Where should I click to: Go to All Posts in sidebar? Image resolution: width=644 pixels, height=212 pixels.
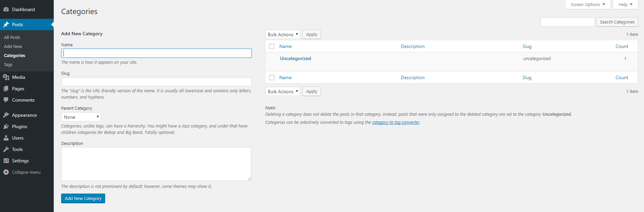pyautogui.click(x=12, y=37)
